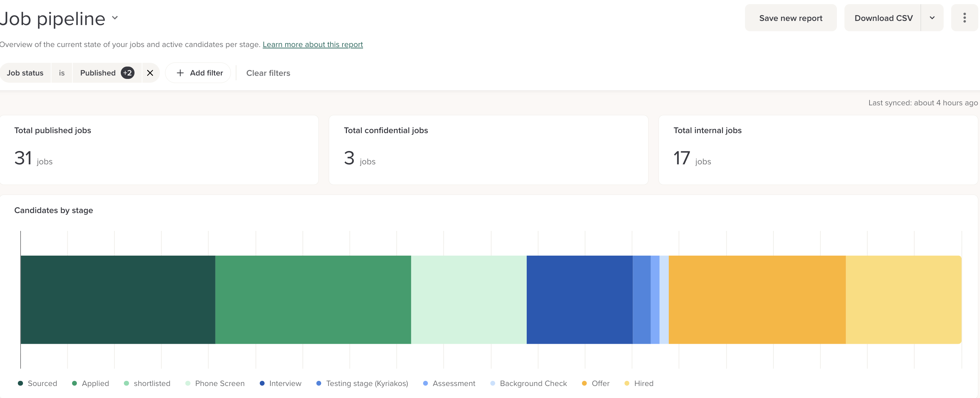Viewport: 980px width, 398px height.
Task: Toggle the Hired legend entry
Action: click(x=639, y=383)
